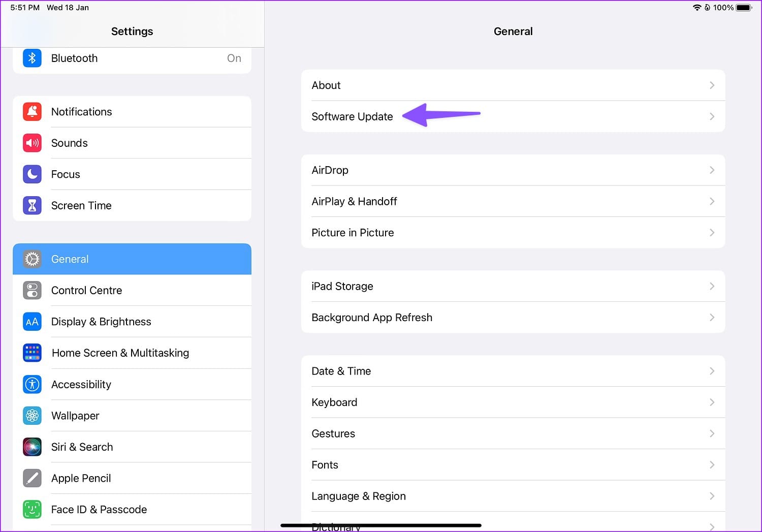Expand the About row chevron
Image resolution: width=762 pixels, height=532 pixels.
pos(712,85)
